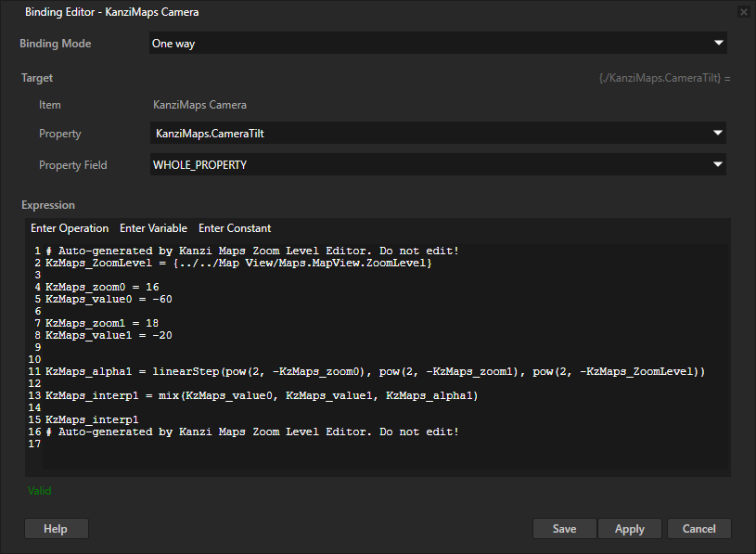756x554 pixels.
Task: Close the Binding Editor dialog
Action: (x=742, y=12)
